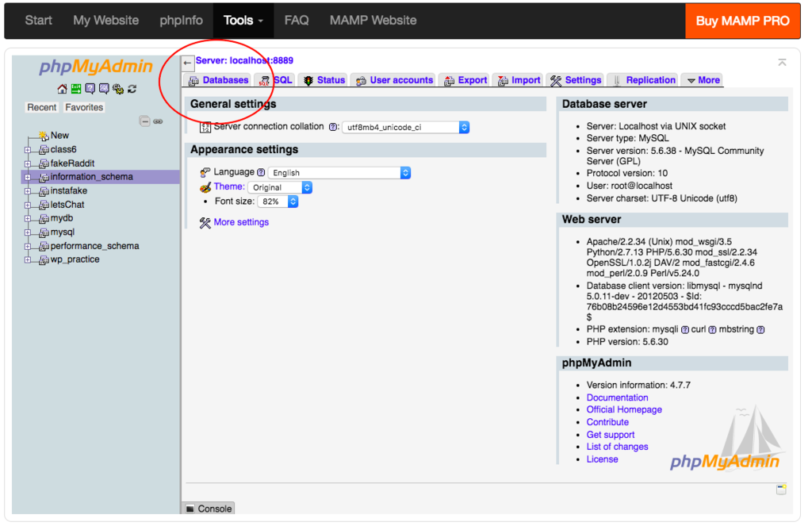Open the Export tab
The height and width of the screenshot is (526, 812).
(x=465, y=80)
